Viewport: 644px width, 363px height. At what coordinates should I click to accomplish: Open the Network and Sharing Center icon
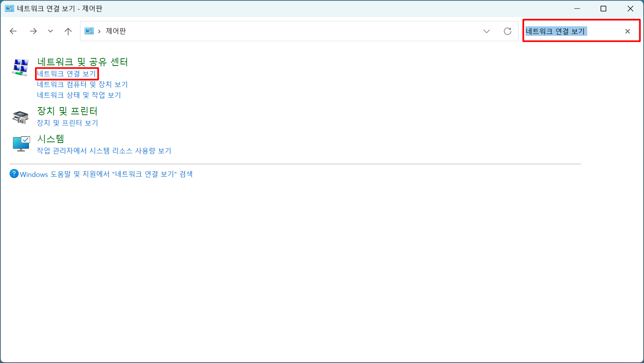tap(20, 67)
